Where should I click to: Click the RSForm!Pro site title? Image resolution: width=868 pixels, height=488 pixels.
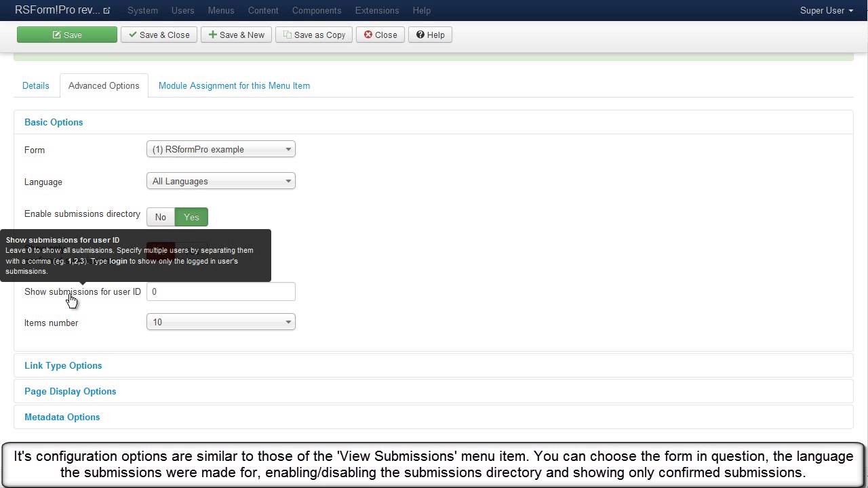57,10
